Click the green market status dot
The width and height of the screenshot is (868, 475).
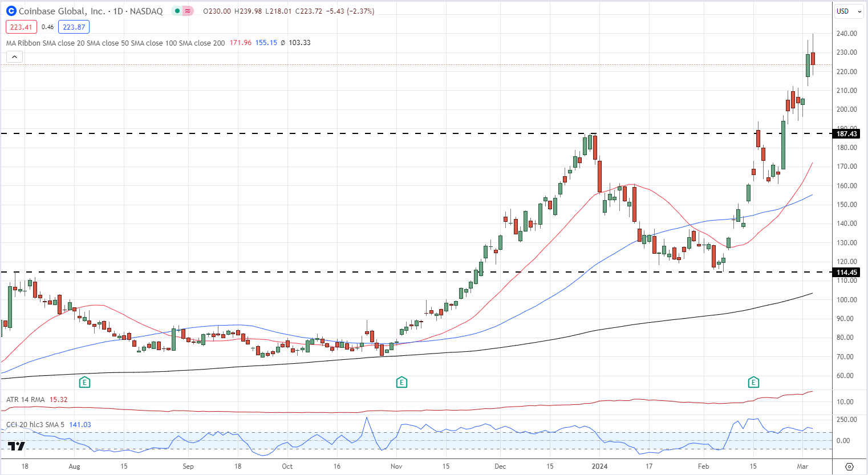(x=178, y=11)
